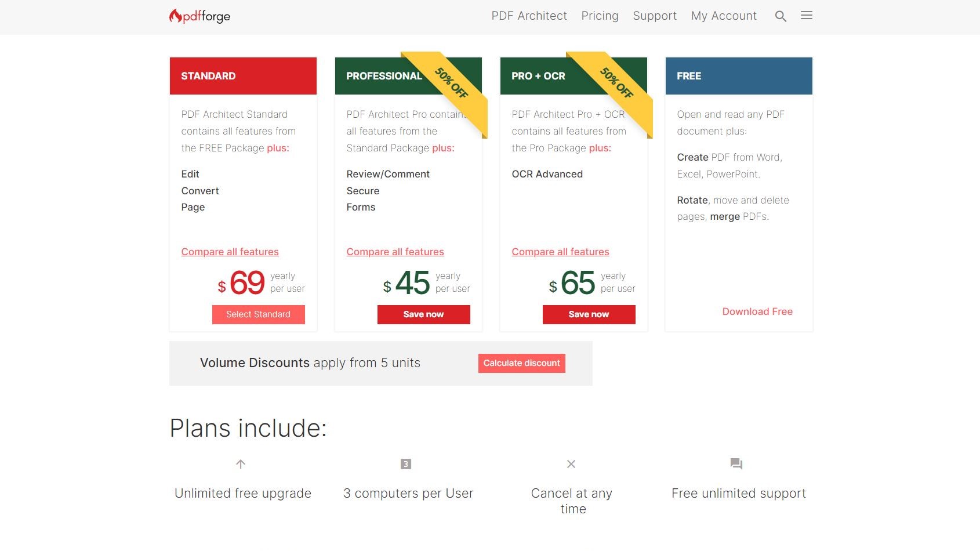Screen dimensions: 980x551
Task: Click the FREE plan header
Action: [x=739, y=76]
